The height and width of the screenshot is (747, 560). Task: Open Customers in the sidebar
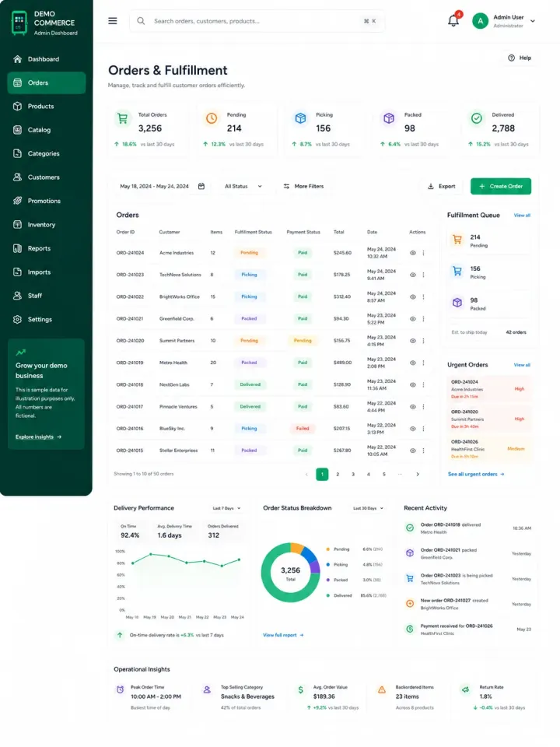tap(46, 177)
